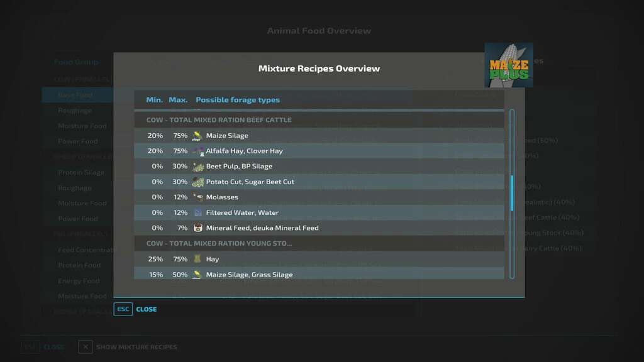Click the Potato Cut, Sugar Beet Cut icon

(197, 182)
